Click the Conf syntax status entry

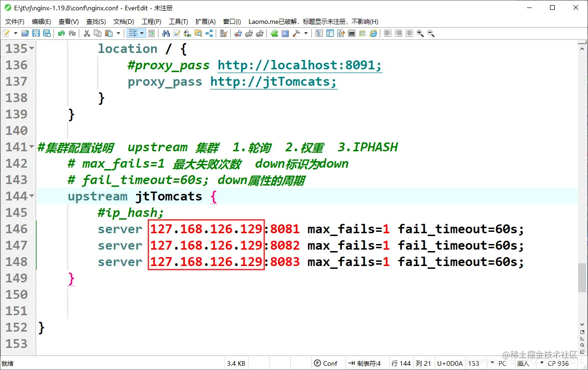pos(326,363)
